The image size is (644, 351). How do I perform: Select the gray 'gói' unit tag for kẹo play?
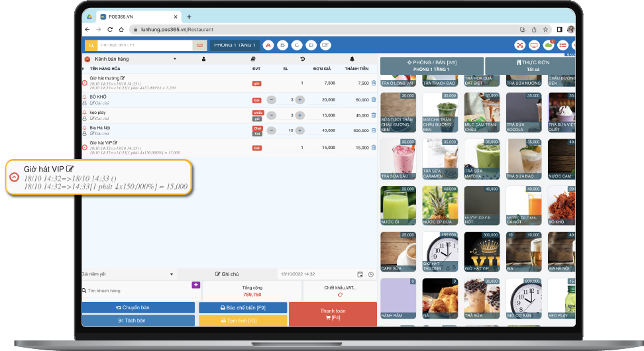(257, 119)
